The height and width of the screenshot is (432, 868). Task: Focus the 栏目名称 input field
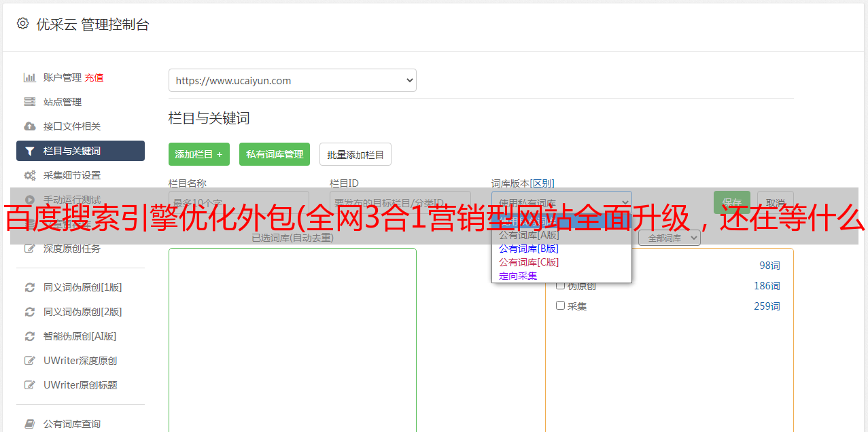point(239,202)
